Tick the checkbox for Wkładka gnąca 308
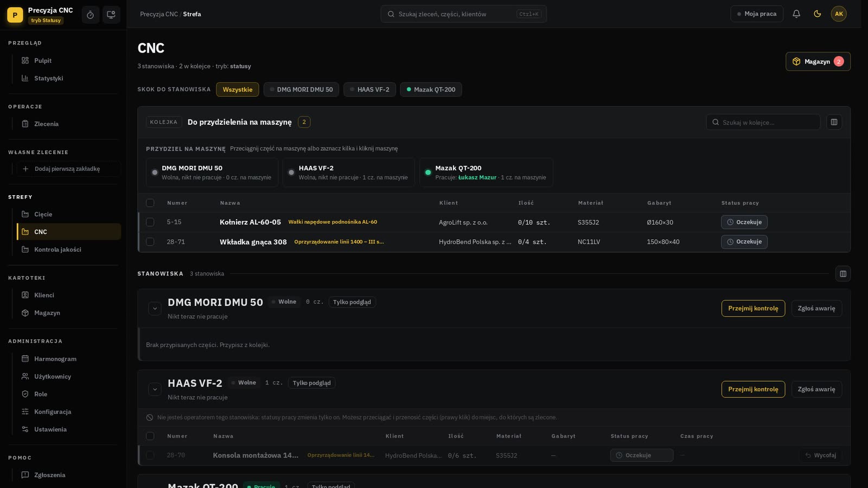Screen dimensions: 868x488 [x=150, y=242]
